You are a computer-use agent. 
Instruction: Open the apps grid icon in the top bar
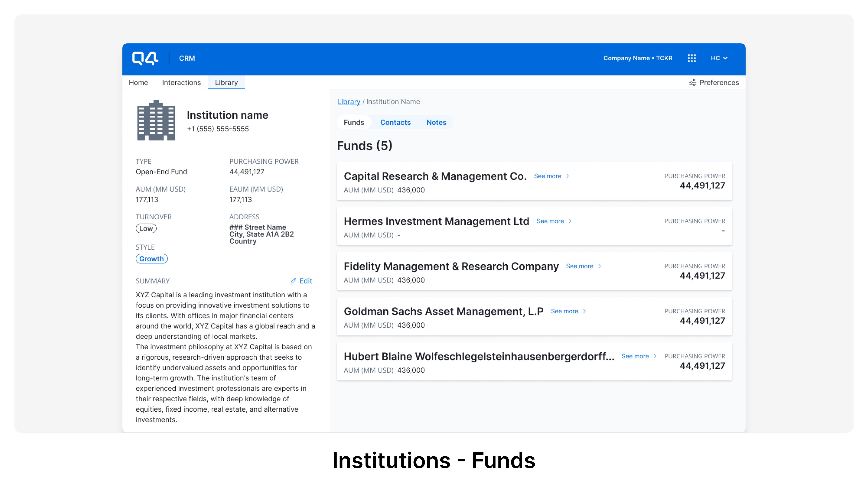(692, 58)
